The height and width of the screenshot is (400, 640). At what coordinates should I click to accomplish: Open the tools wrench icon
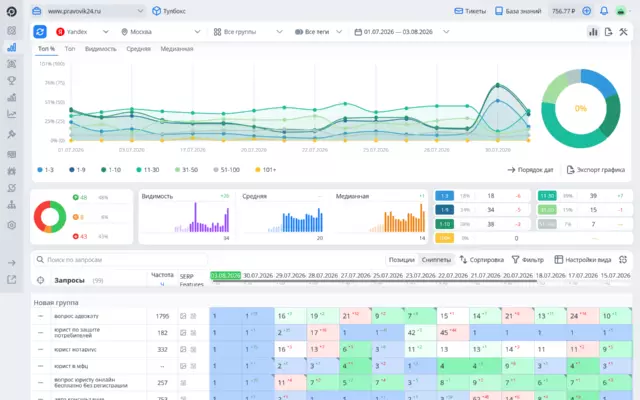pyautogui.click(x=623, y=32)
